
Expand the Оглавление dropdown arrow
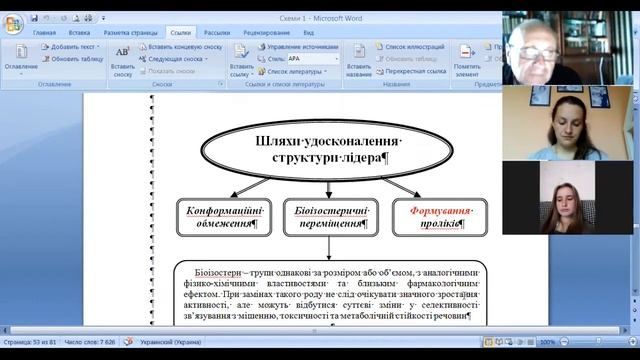click(x=21, y=74)
